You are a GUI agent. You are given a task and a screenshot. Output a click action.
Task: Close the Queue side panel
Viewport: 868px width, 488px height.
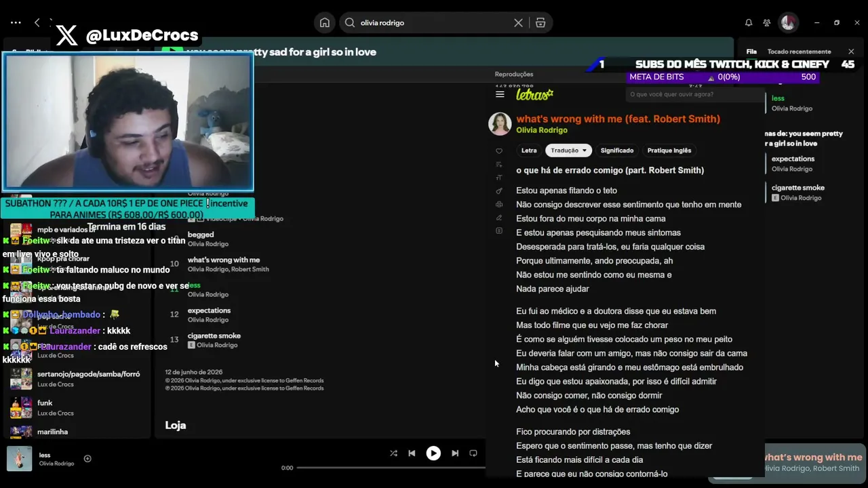coord(851,52)
